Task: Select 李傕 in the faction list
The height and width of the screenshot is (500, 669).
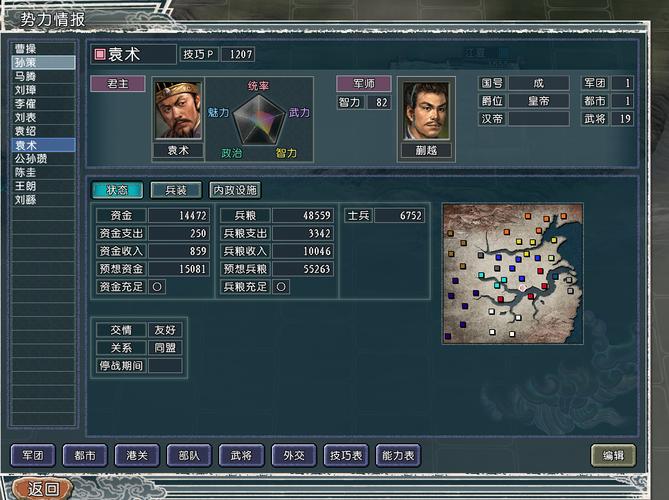Action: pyautogui.click(x=44, y=104)
